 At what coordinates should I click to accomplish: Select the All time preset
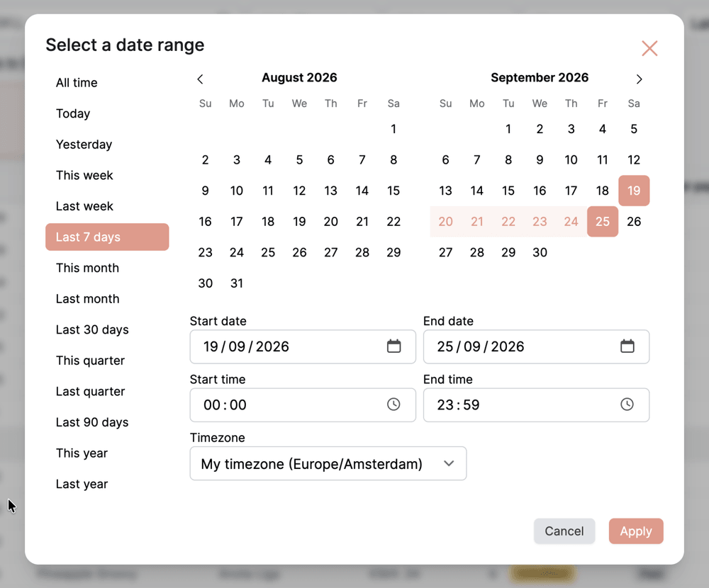(x=107, y=83)
